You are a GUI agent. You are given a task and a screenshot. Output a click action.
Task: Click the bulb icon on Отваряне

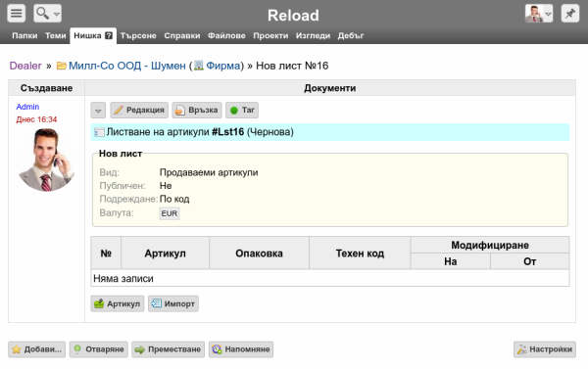(77, 349)
